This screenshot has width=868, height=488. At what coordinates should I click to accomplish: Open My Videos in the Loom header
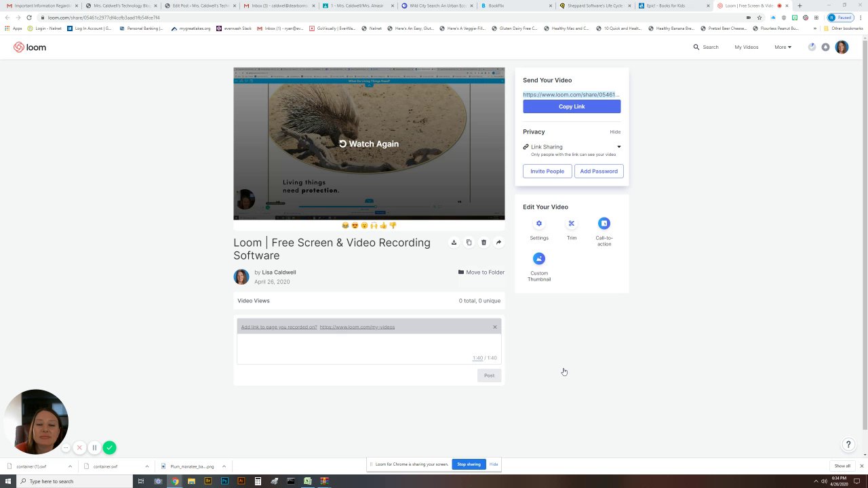[x=746, y=47]
